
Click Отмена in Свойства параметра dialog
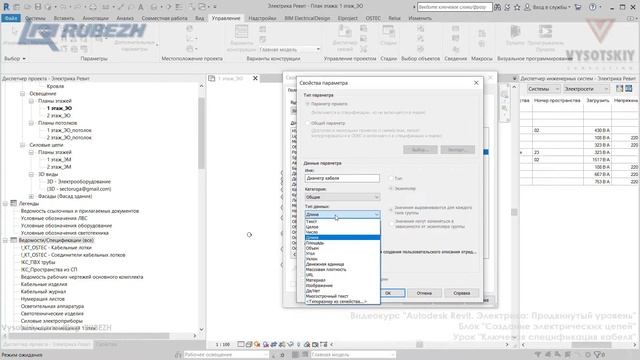(x=424, y=293)
